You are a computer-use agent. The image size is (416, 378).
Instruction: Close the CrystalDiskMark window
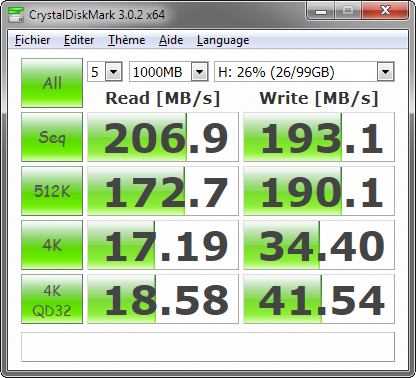(x=385, y=11)
